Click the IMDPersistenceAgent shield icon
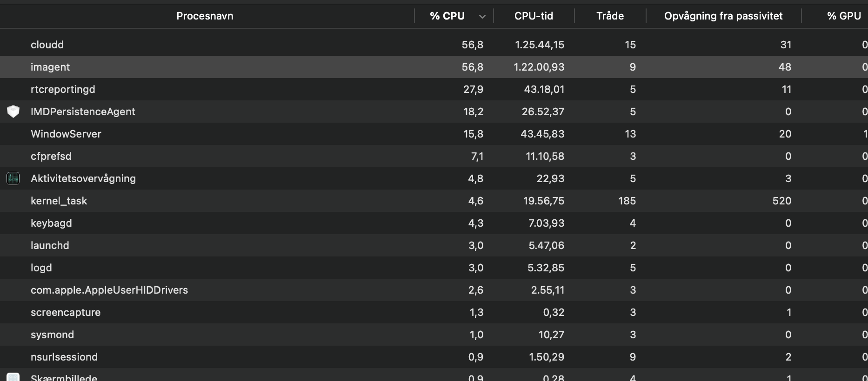The height and width of the screenshot is (381, 868). 13,112
